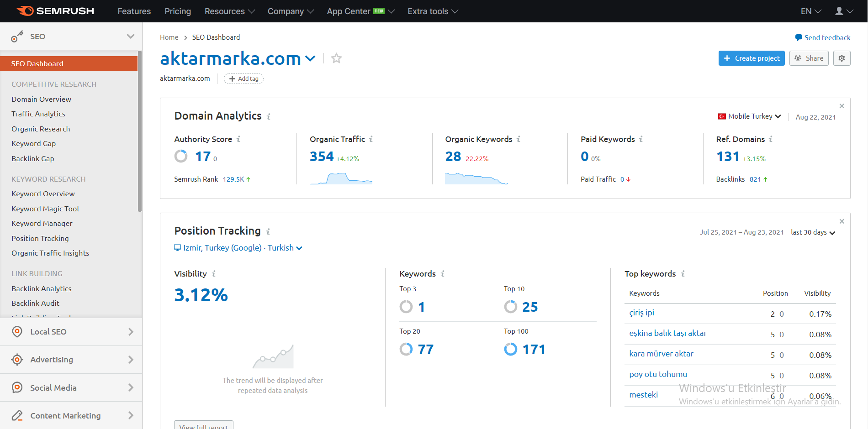Open Backlink Audit
This screenshot has width=868, height=429.
tap(36, 303)
